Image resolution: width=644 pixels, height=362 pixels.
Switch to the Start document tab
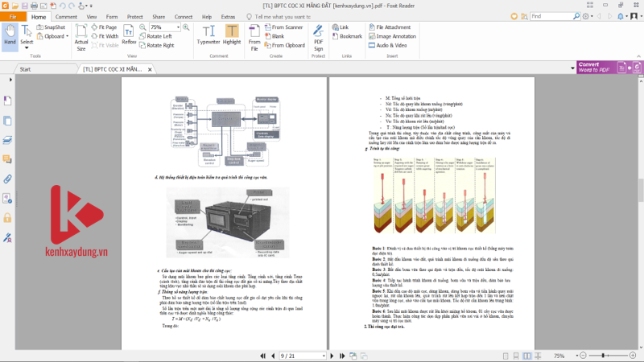coord(26,69)
